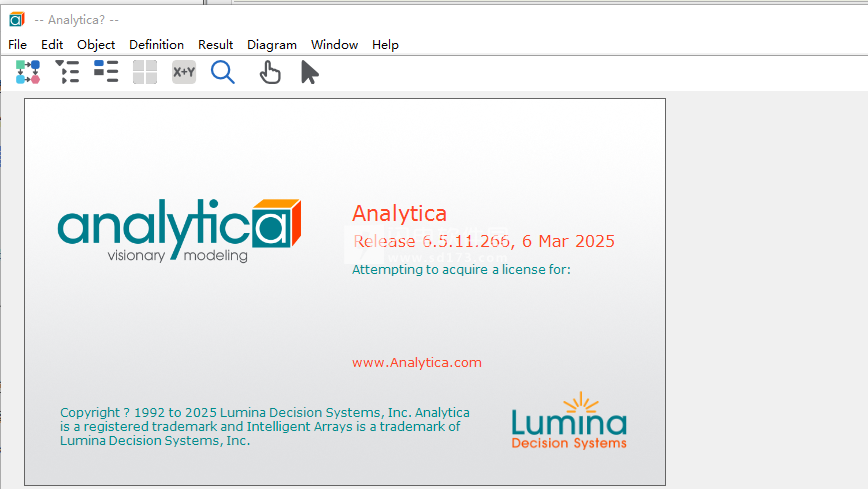Select the Browse hand tool
The width and height of the screenshot is (868, 489).
pyautogui.click(x=270, y=73)
